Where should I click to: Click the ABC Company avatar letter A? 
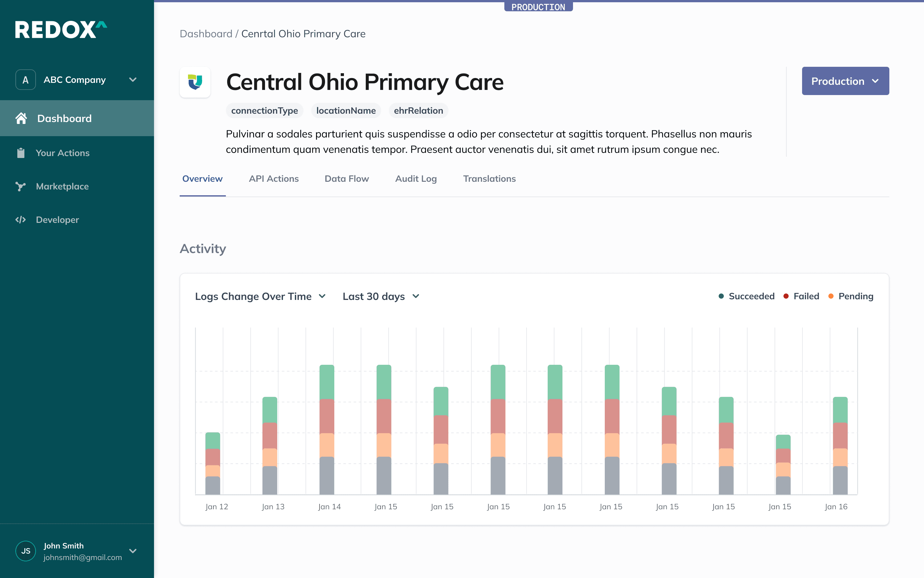click(x=26, y=80)
